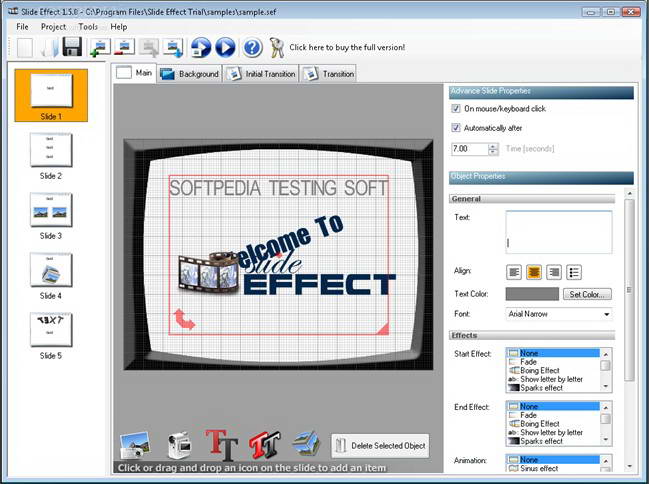
Task: Click the Start Effect list down arrow
Action: pyautogui.click(x=606, y=387)
